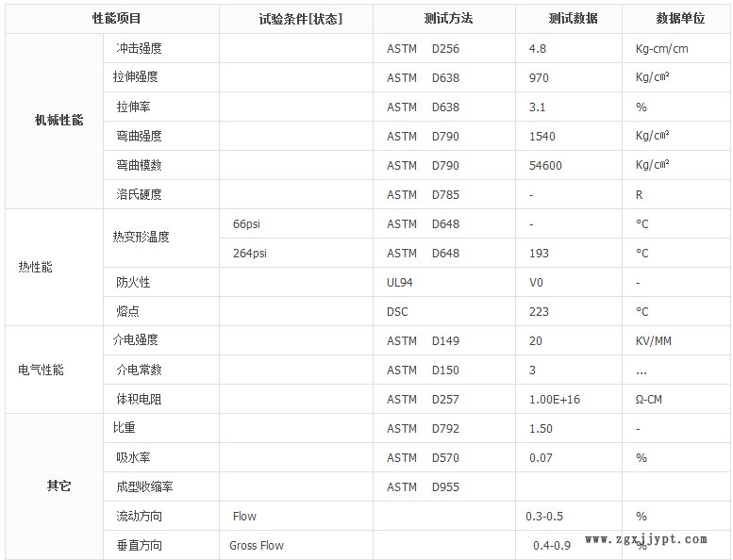Select the UL94 test method cell
The image size is (733, 560).
(x=400, y=282)
